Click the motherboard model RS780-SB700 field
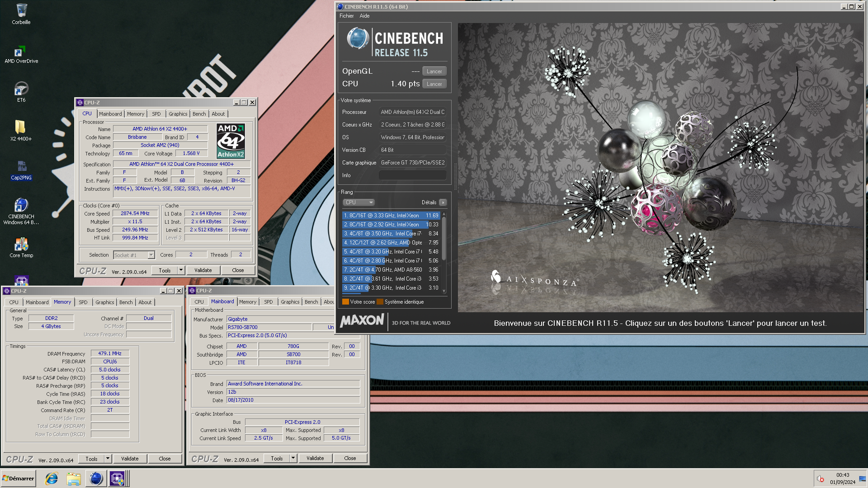The width and height of the screenshot is (868, 488). point(269,327)
